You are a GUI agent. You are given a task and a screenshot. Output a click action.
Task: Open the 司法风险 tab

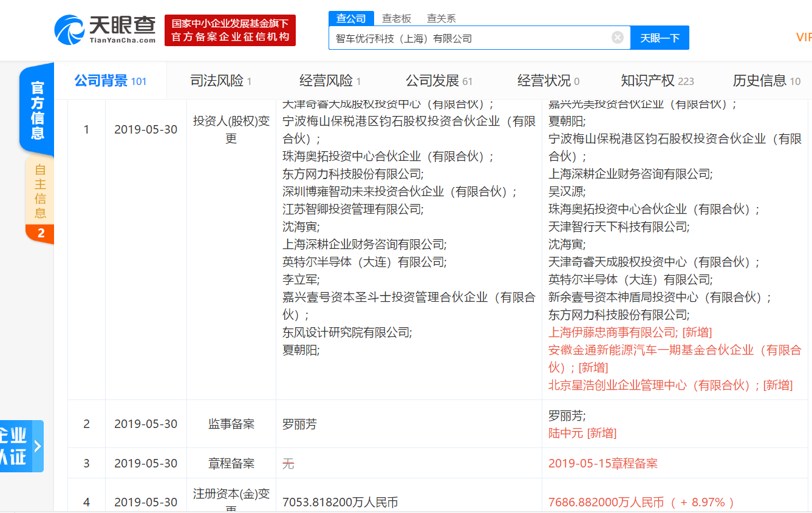pyautogui.click(x=220, y=81)
